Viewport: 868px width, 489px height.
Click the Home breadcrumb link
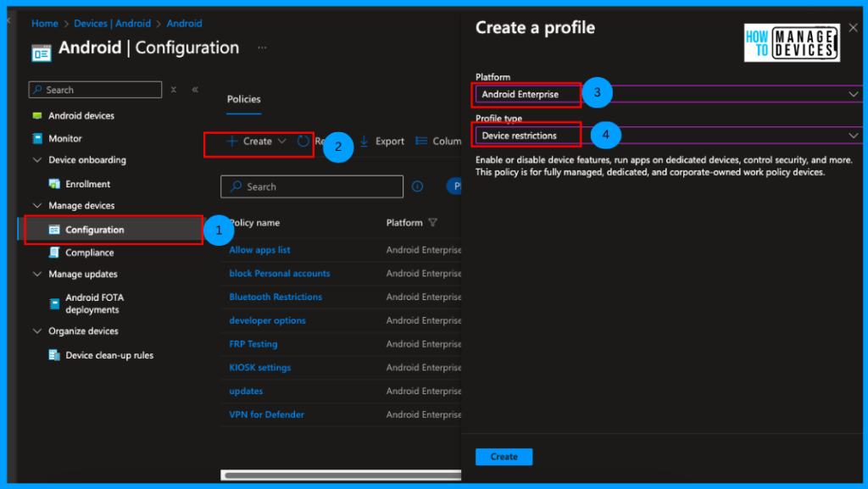click(45, 23)
